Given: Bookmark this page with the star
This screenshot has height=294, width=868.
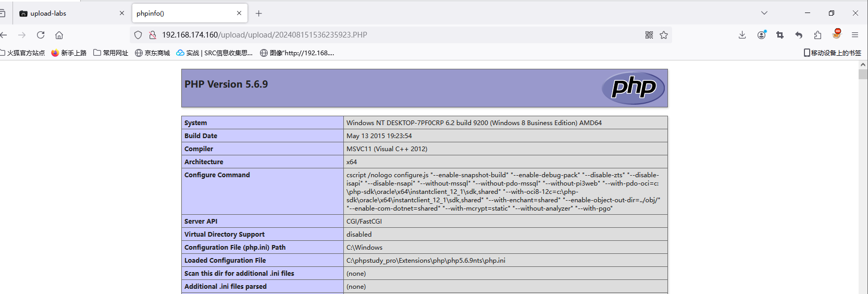Looking at the screenshot, I should point(664,35).
